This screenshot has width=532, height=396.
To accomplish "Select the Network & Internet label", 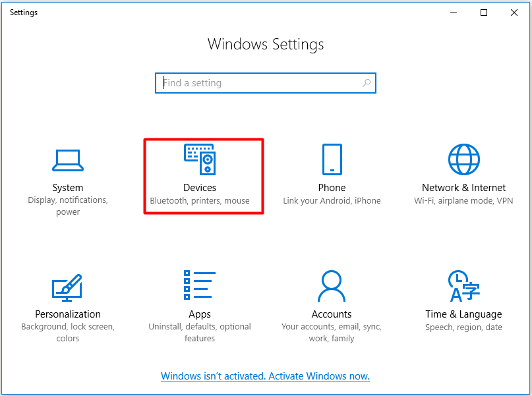I will (x=464, y=188).
